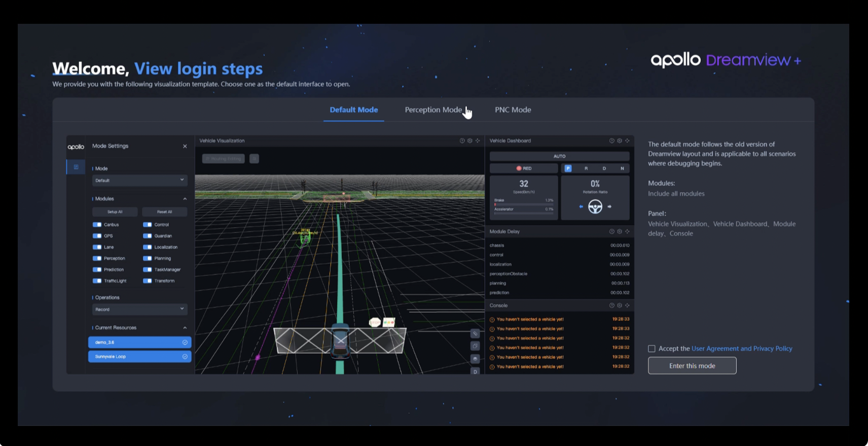Click the View login steps heading link

(198, 68)
